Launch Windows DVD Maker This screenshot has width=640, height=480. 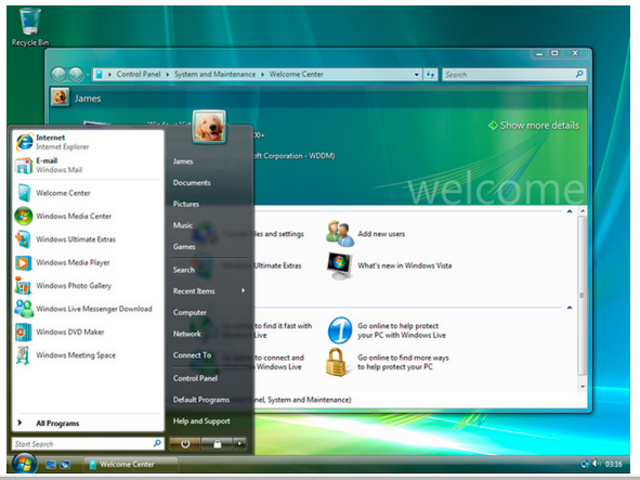[x=87, y=332]
